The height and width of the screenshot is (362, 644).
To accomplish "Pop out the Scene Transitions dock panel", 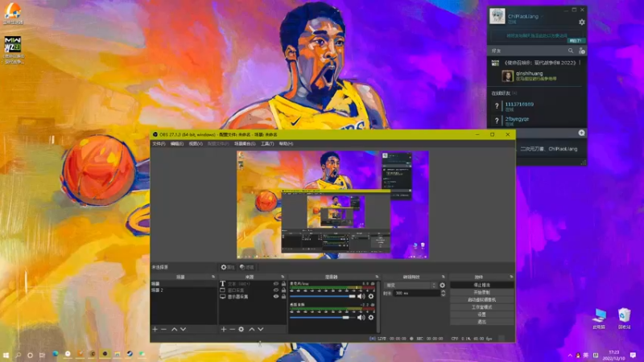I will point(444,277).
